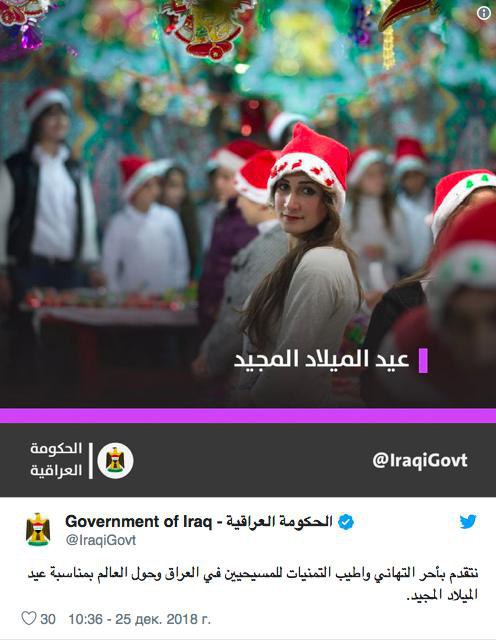Click the purple horizontal stripe under the photo
Image resolution: width=496 pixels, height=641 pixels.
click(x=248, y=416)
